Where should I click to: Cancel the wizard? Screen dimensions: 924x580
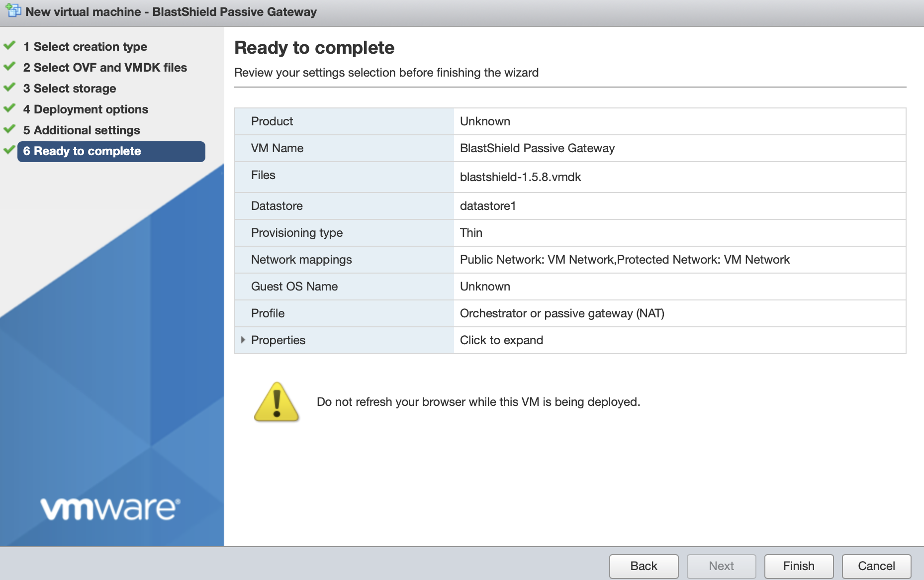[876, 566]
